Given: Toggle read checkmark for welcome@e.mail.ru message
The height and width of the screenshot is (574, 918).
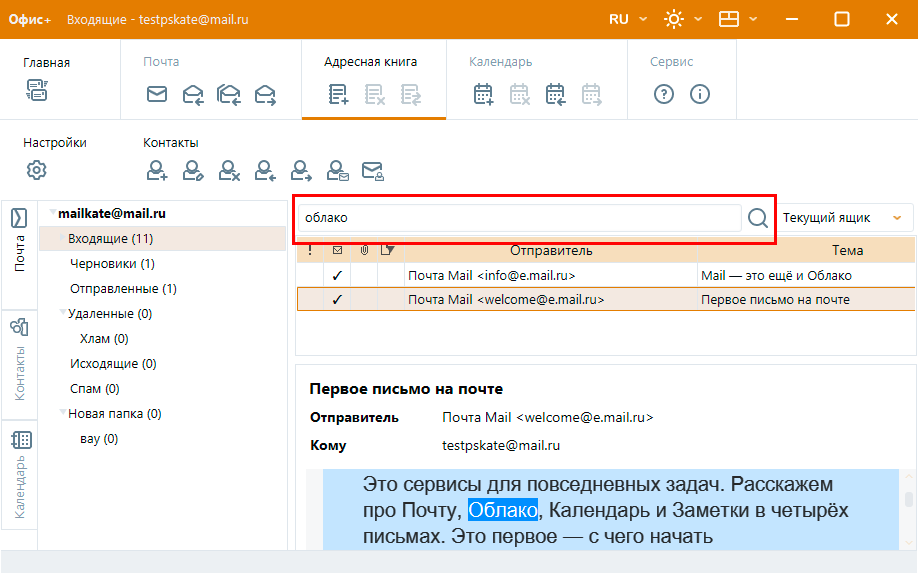Looking at the screenshot, I should pos(337,299).
